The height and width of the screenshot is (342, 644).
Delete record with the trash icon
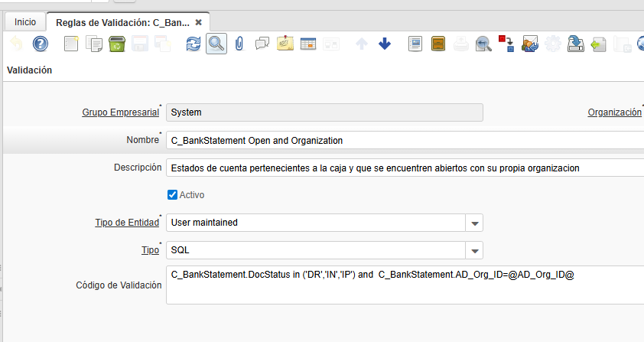pos(117,44)
